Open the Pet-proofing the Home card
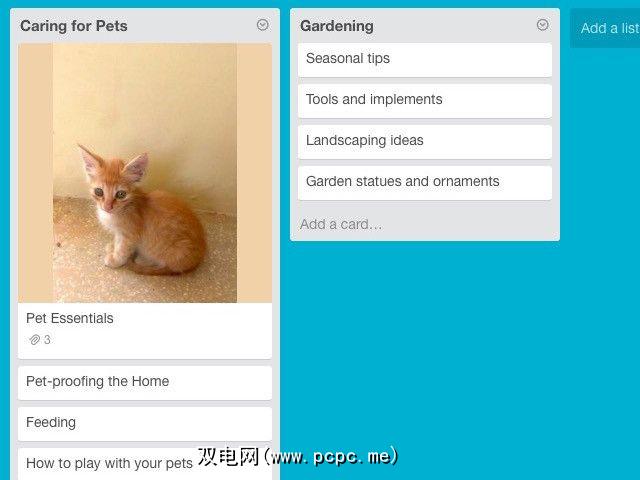 (x=145, y=383)
